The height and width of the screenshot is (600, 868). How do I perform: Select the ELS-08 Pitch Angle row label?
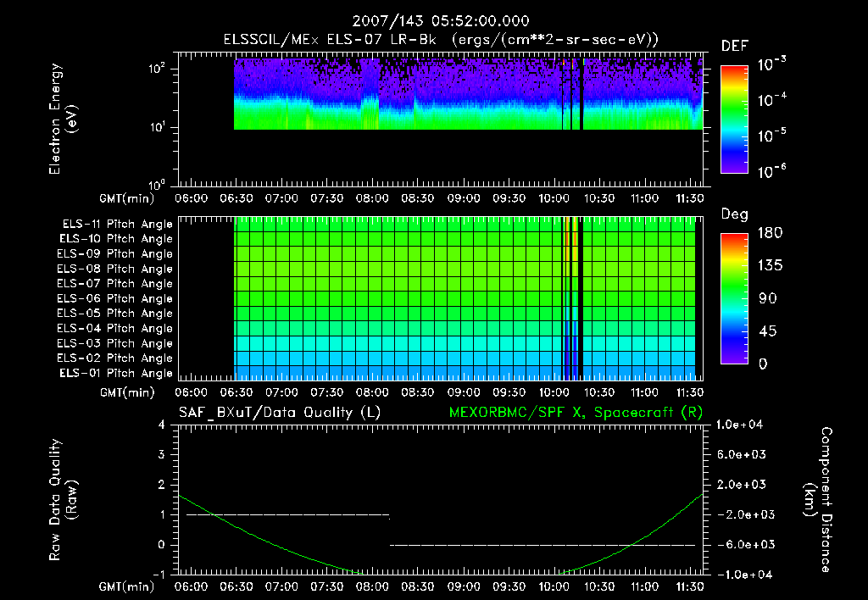(x=114, y=269)
